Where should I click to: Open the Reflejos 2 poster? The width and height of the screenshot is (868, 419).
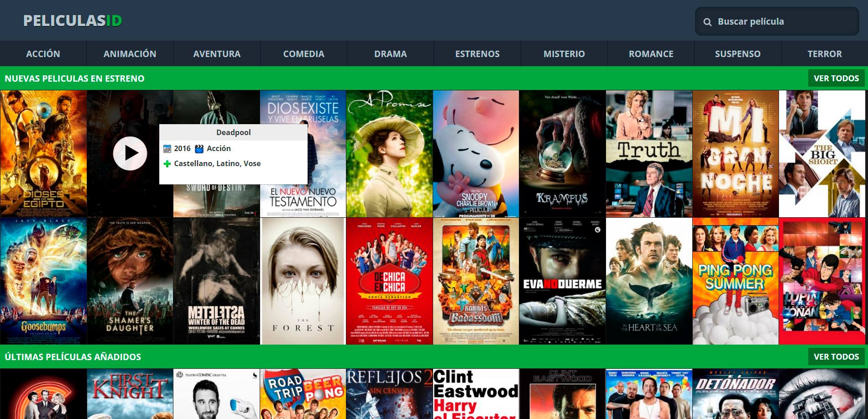389,394
